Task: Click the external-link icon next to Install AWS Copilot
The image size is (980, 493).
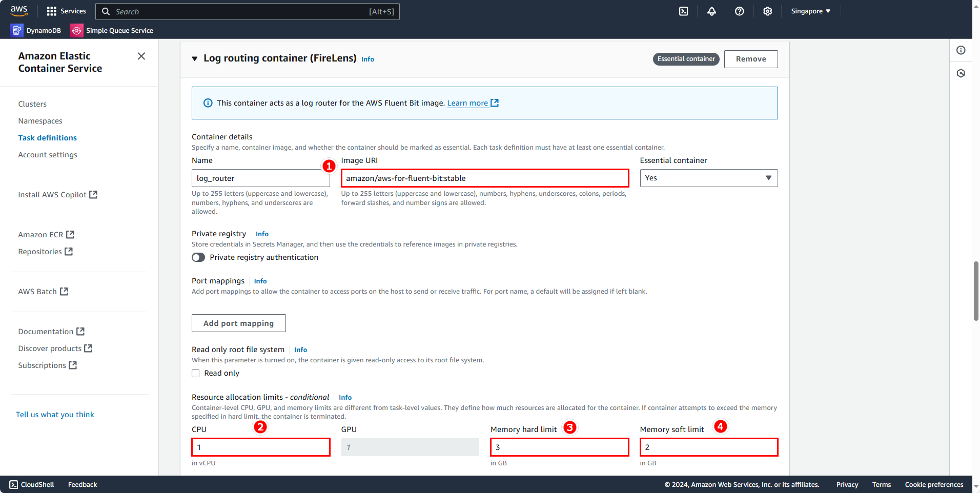Action: pos(93,195)
